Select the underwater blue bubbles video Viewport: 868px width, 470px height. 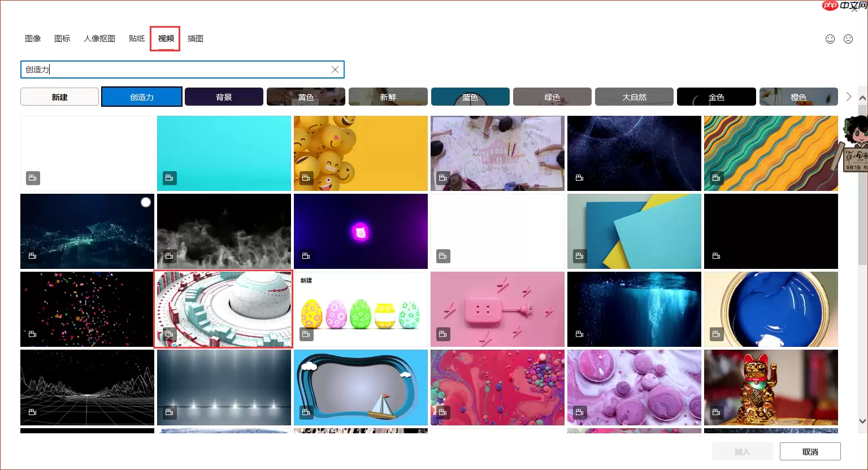tap(634, 309)
